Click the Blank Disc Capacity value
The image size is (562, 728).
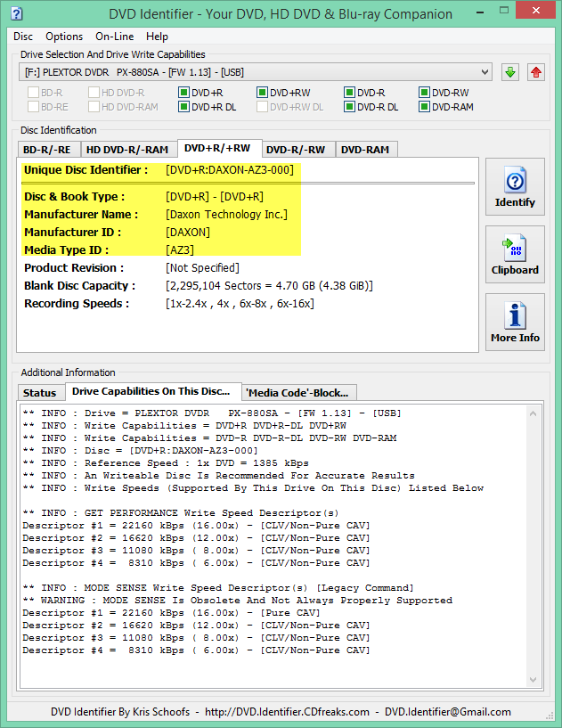(269, 285)
